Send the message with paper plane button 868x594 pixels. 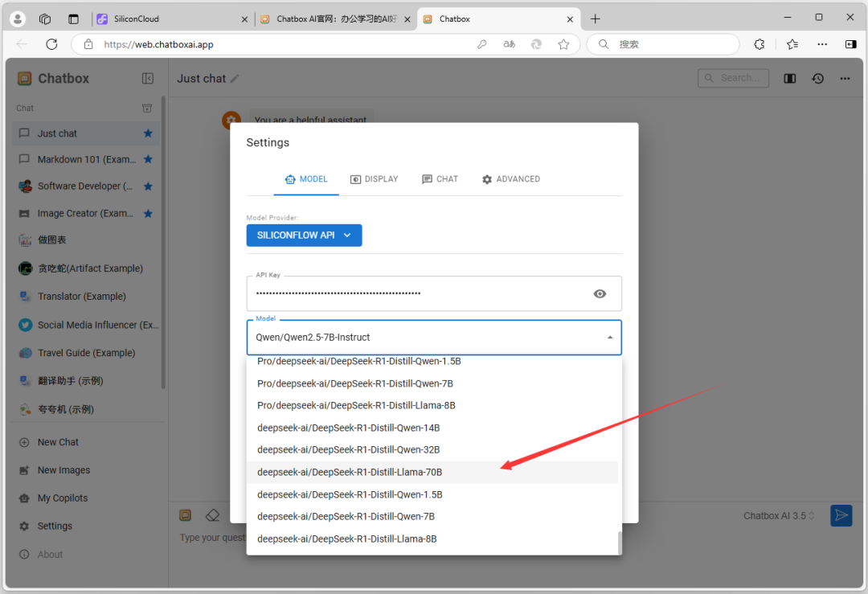841,515
